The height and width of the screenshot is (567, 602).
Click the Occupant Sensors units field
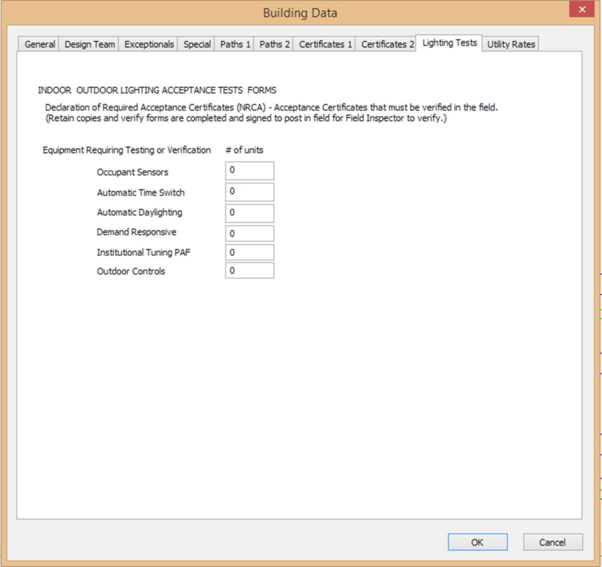pos(249,171)
